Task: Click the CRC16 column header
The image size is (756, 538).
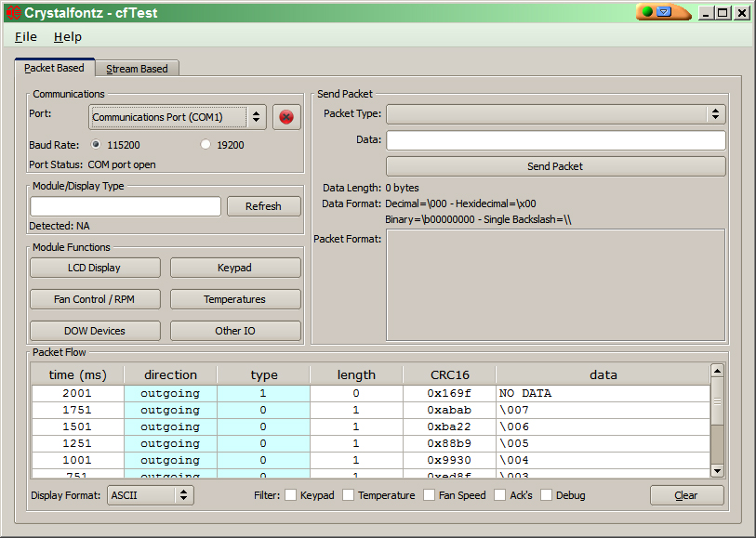Action: (x=449, y=374)
